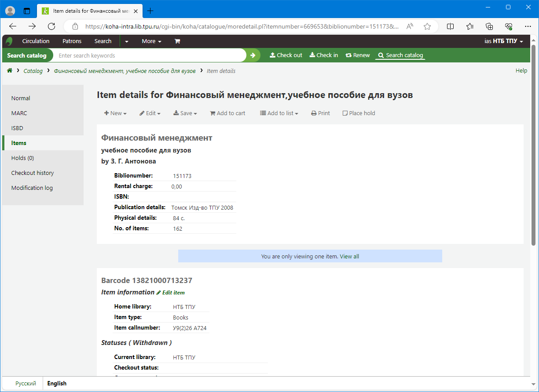Image resolution: width=539 pixels, height=392 pixels.
Task: Click the Edit item link
Action: pyautogui.click(x=173, y=293)
